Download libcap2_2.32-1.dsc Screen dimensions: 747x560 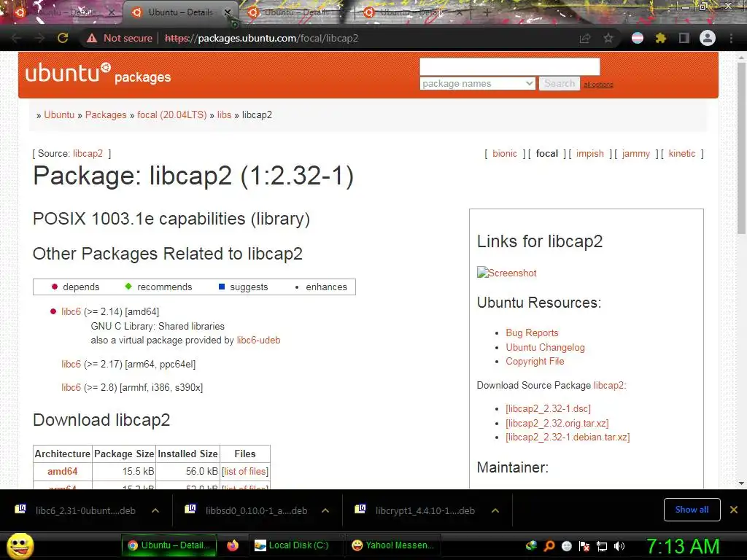tap(548, 408)
